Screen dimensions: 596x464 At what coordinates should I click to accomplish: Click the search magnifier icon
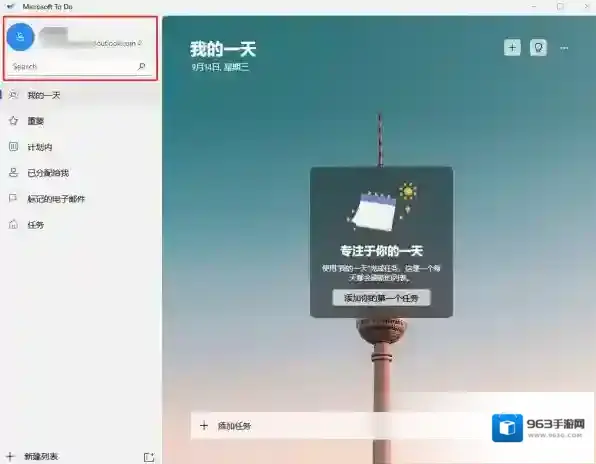click(141, 67)
